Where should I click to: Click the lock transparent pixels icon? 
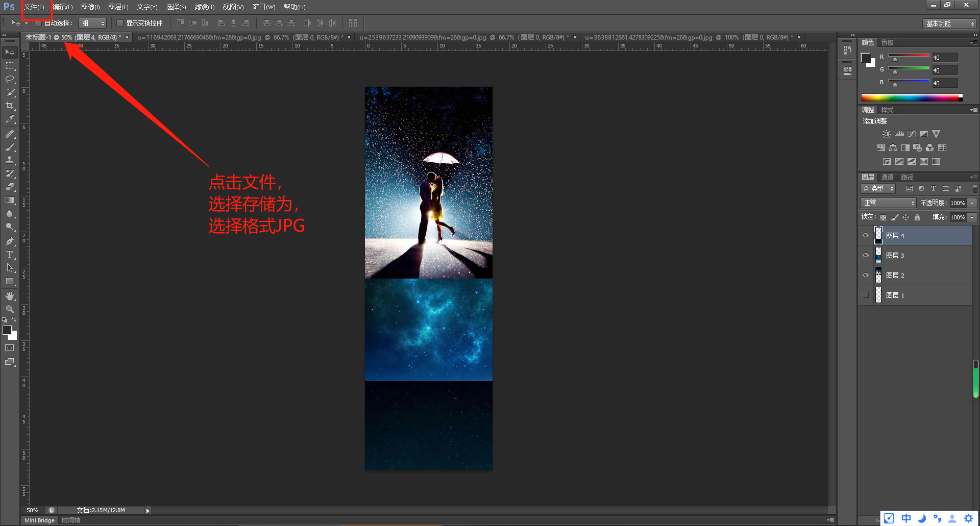pos(884,217)
